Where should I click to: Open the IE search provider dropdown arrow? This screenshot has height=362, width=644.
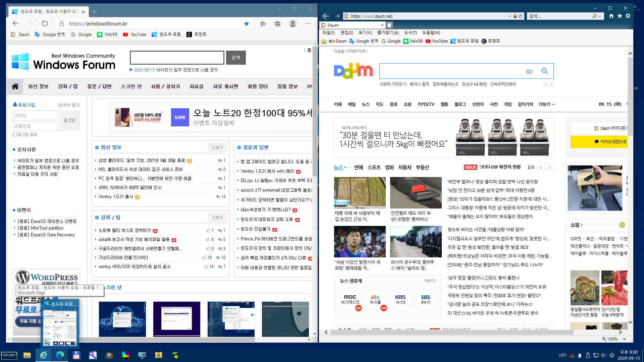point(600,16)
